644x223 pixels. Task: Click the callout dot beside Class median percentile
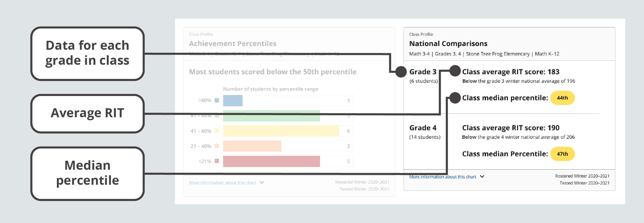pos(455,97)
